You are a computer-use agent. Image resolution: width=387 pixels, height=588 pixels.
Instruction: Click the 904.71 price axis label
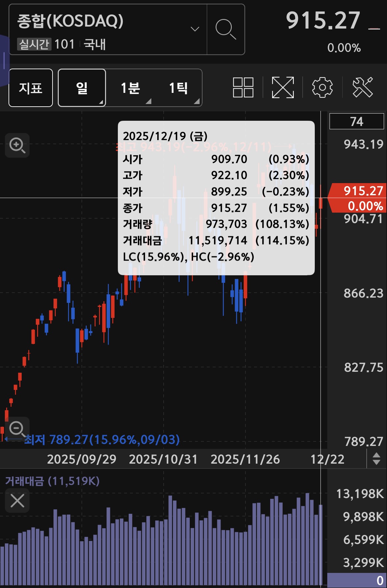(x=363, y=219)
